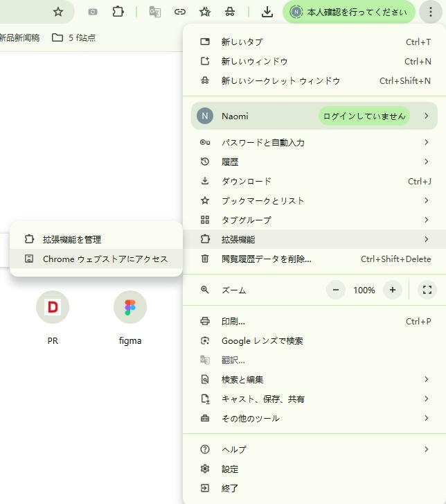Open the figma shortcut tile
Screen dimensions: 446x504
[130, 318]
